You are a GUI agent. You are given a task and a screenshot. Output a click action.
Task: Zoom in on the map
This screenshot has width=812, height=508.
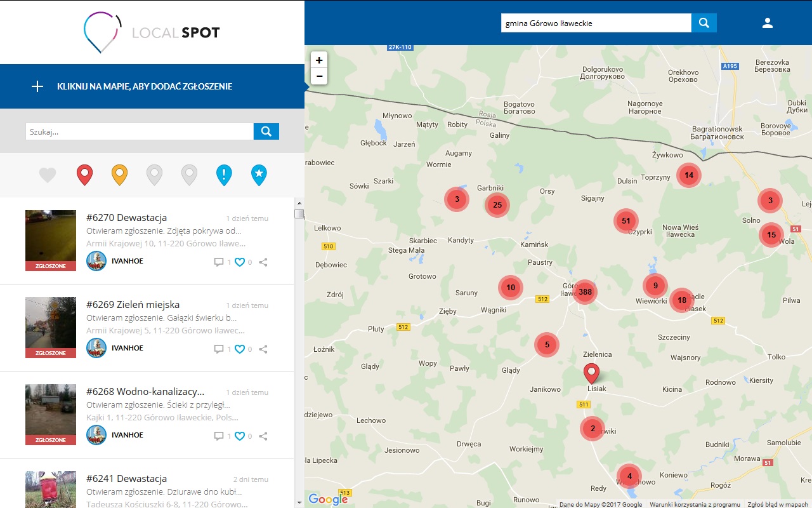click(319, 60)
